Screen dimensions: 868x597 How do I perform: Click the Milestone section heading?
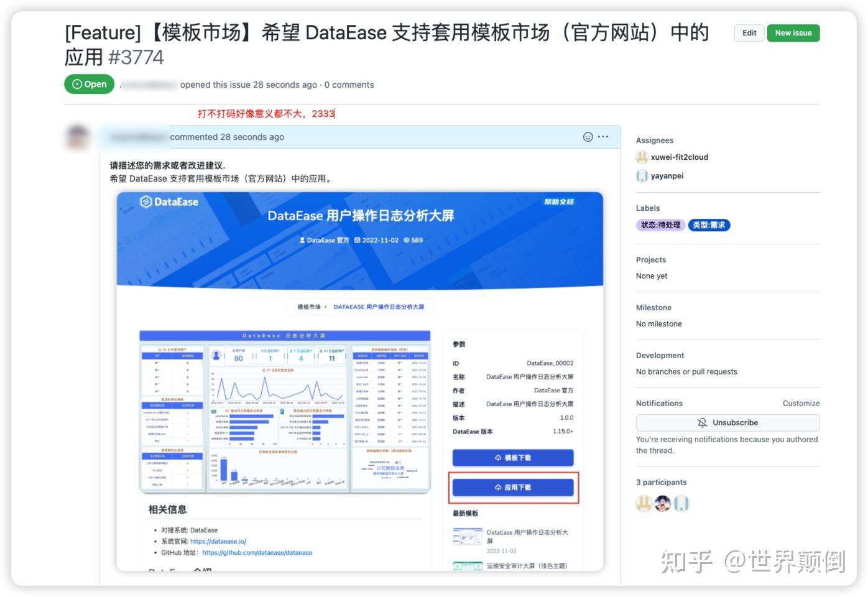pyautogui.click(x=653, y=308)
